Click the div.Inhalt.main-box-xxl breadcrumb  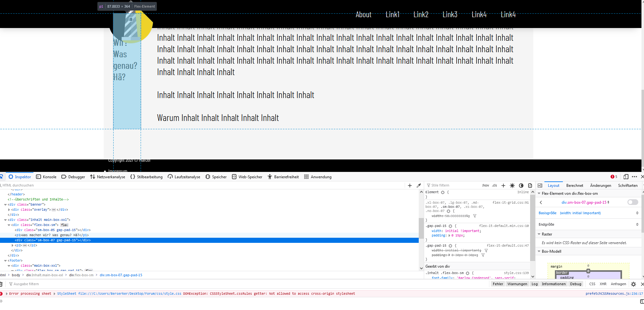pos(45,275)
